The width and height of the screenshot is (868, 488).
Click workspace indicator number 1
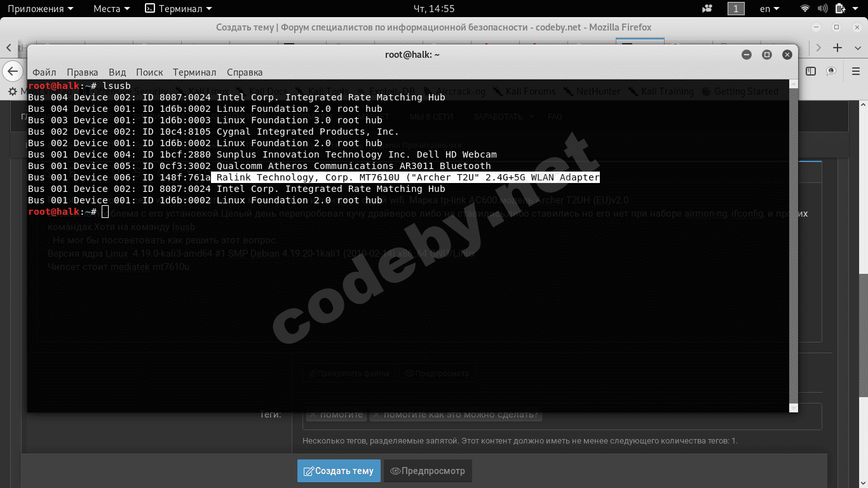click(x=736, y=9)
